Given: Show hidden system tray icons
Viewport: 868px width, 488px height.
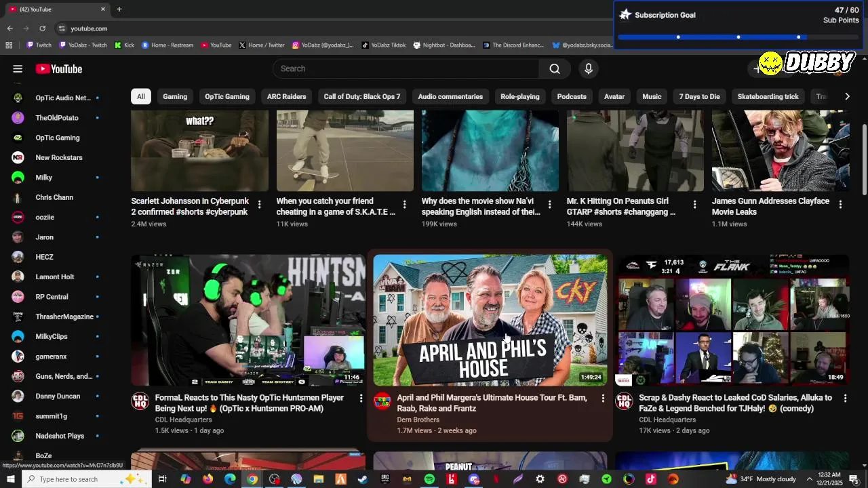Looking at the screenshot, I should [810, 479].
